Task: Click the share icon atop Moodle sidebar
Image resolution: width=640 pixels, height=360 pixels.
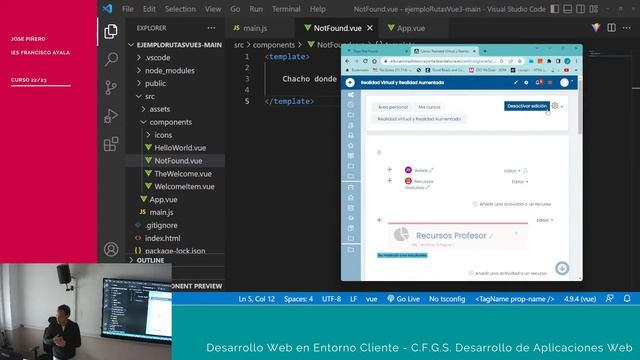Action: tap(351, 95)
